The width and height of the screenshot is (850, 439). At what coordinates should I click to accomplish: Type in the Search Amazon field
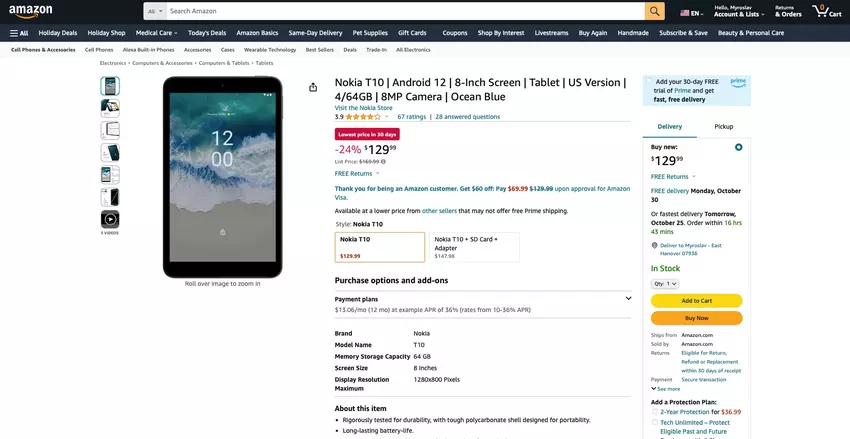point(400,11)
